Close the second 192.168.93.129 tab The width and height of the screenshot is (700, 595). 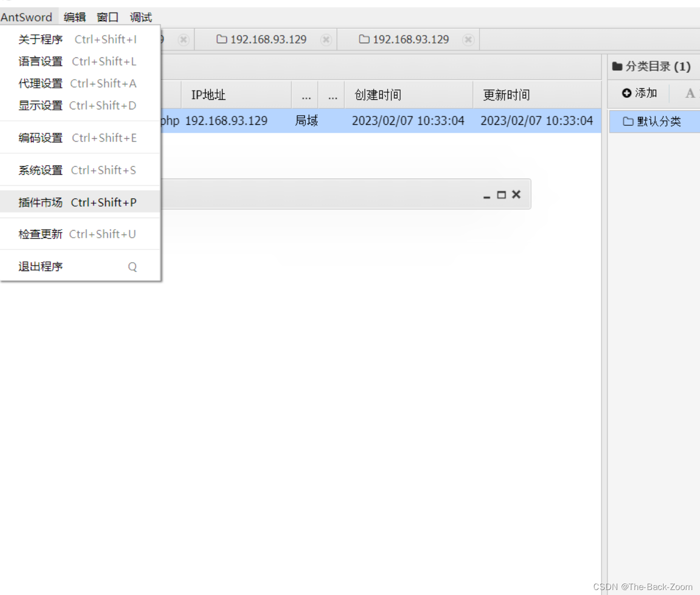[326, 39]
